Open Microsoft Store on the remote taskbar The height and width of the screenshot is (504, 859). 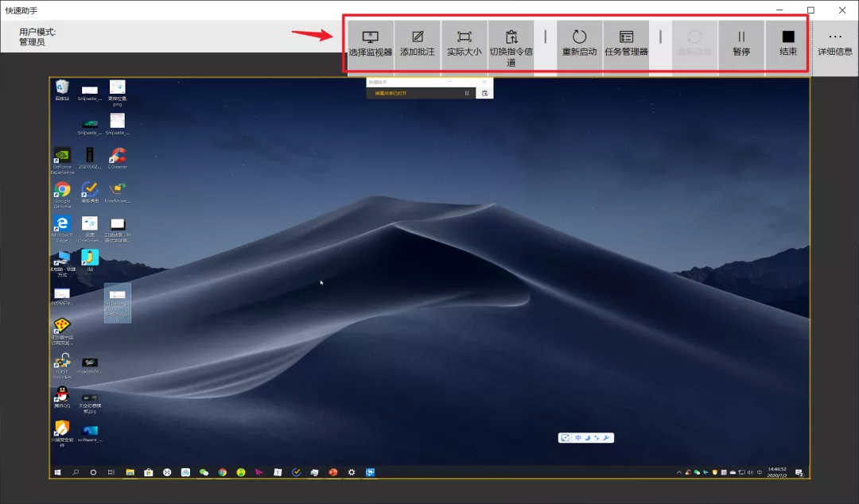(149, 472)
